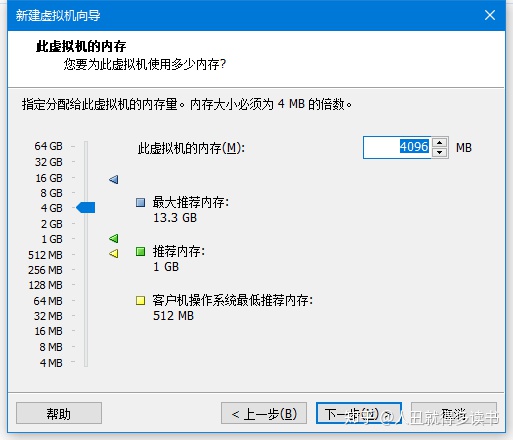The height and width of the screenshot is (440, 513).
Task: Click the MB unit label beside the spinner
Action: pyautogui.click(x=464, y=148)
